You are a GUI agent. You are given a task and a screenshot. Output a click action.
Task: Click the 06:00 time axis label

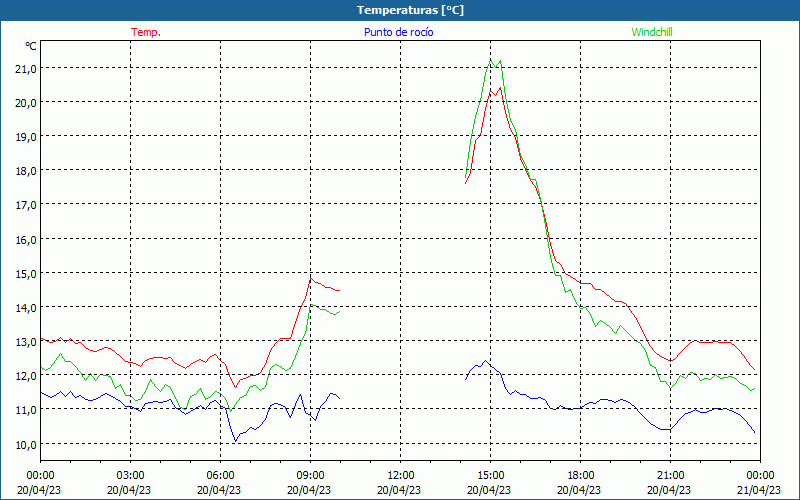click(x=220, y=476)
